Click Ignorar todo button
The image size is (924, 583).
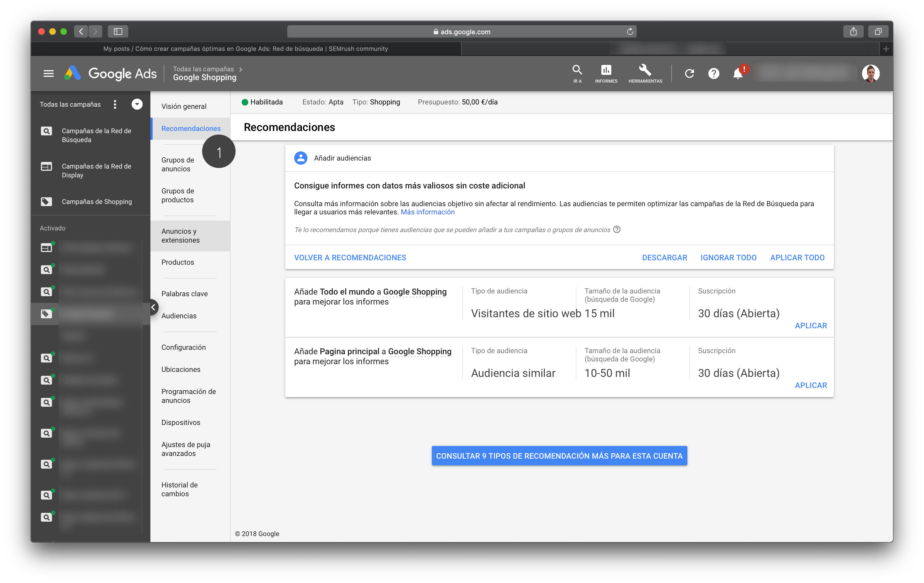pyautogui.click(x=728, y=257)
